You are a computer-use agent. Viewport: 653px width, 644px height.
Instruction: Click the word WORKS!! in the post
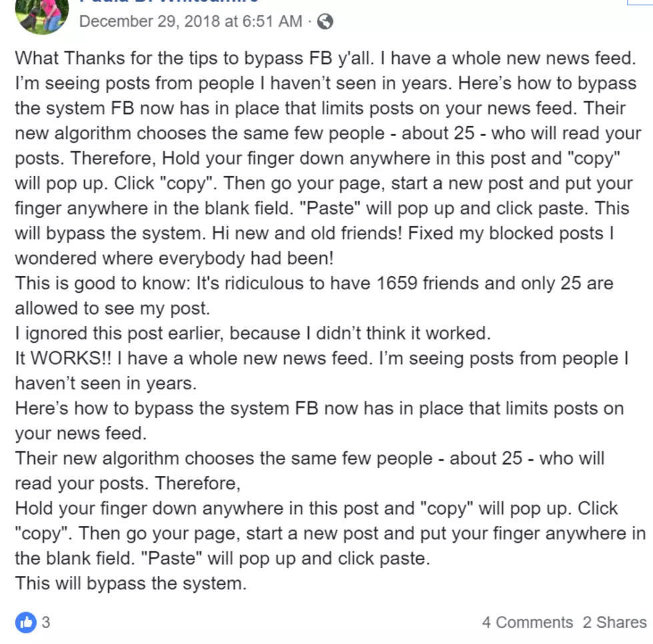[x=71, y=359]
